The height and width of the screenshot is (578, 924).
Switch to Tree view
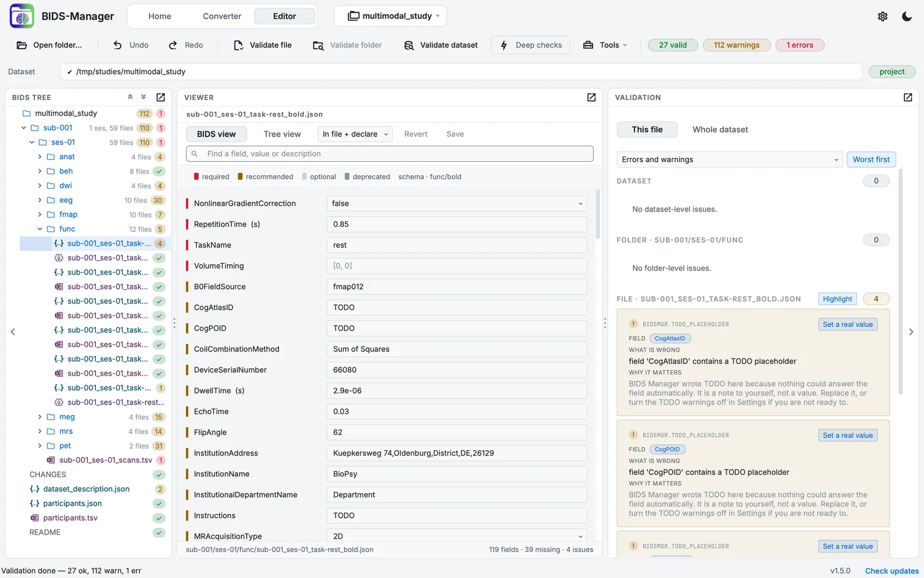pos(282,134)
